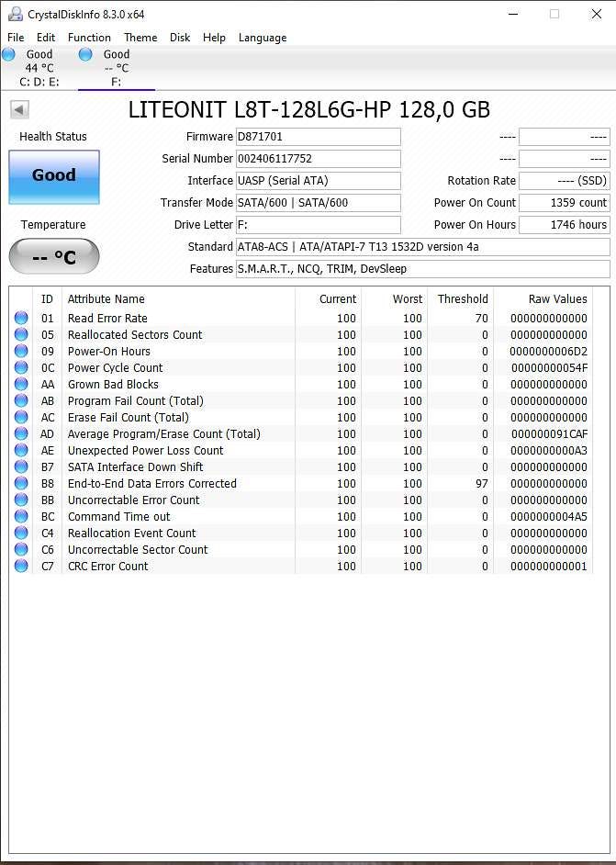Click status icon for CRC Error Count
The width and height of the screenshot is (616, 865).
pyautogui.click(x=21, y=566)
